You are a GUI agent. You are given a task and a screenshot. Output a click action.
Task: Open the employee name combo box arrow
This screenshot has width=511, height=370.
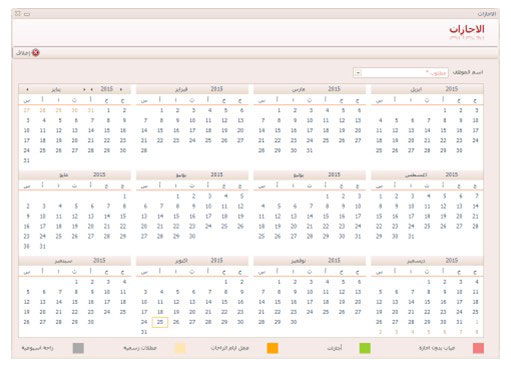coord(358,73)
